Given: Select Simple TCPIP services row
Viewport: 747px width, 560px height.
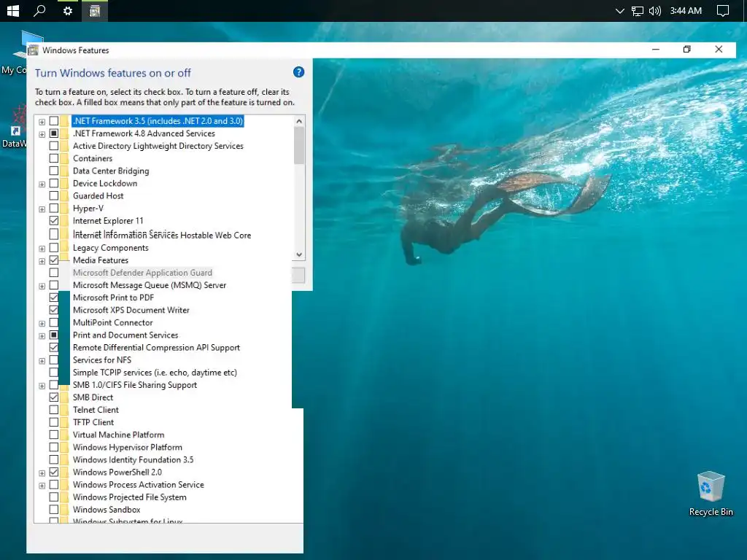Looking at the screenshot, I should [155, 373].
